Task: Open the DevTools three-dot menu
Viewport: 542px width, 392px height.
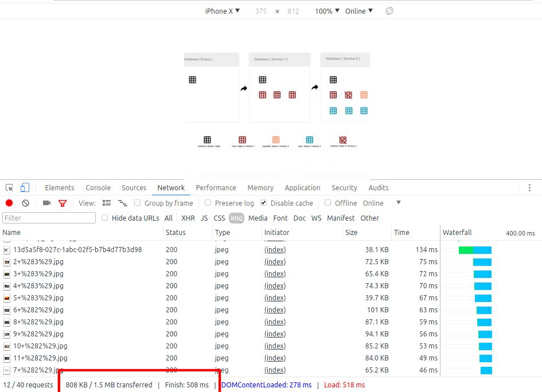Action: tap(529, 187)
